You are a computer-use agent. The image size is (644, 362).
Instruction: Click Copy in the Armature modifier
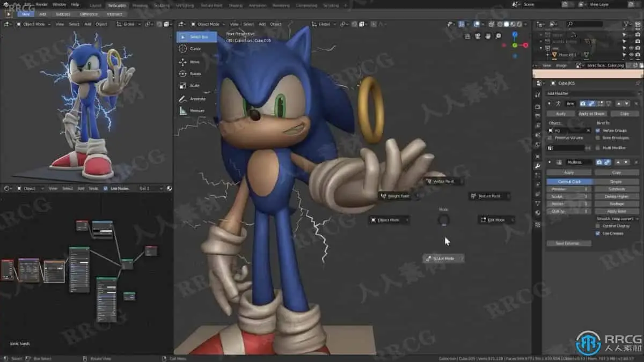pos(624,114)
